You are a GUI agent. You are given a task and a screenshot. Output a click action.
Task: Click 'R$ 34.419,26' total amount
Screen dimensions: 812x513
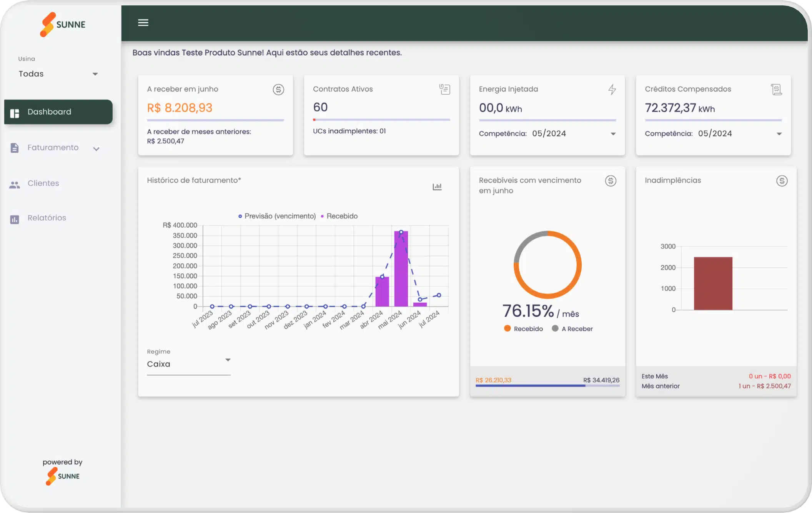coord(601,380)
